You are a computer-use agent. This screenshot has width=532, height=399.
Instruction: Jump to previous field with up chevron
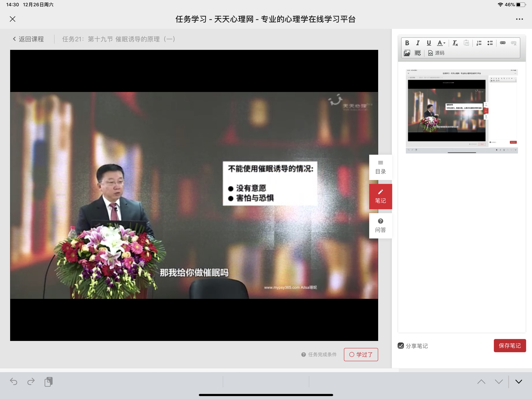(x=481, y=382)
